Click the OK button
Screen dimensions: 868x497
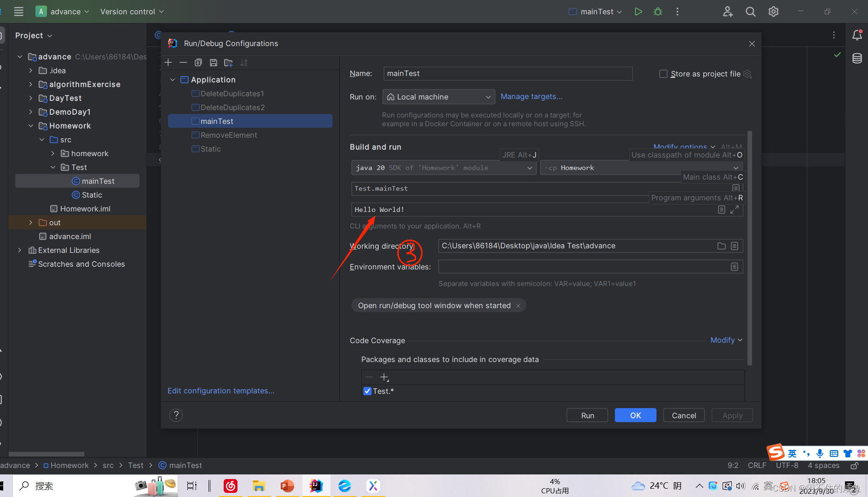[635, 415]
